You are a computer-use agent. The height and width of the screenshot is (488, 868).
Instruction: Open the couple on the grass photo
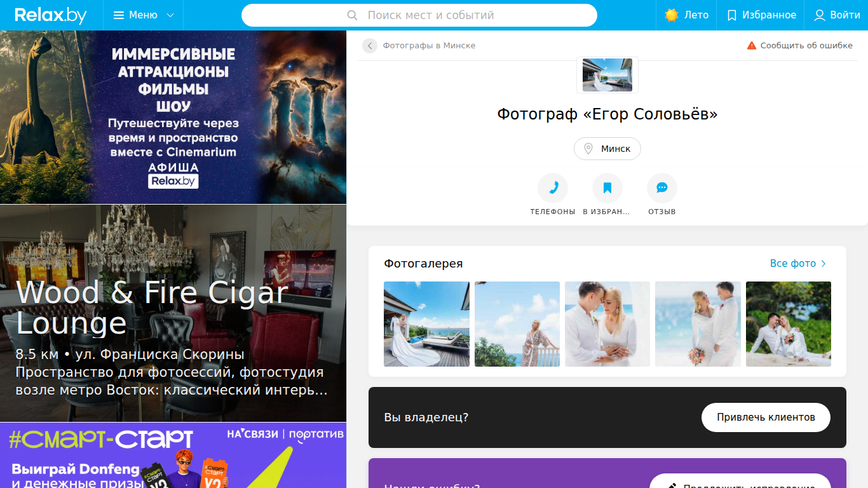(x=789, y=324)
